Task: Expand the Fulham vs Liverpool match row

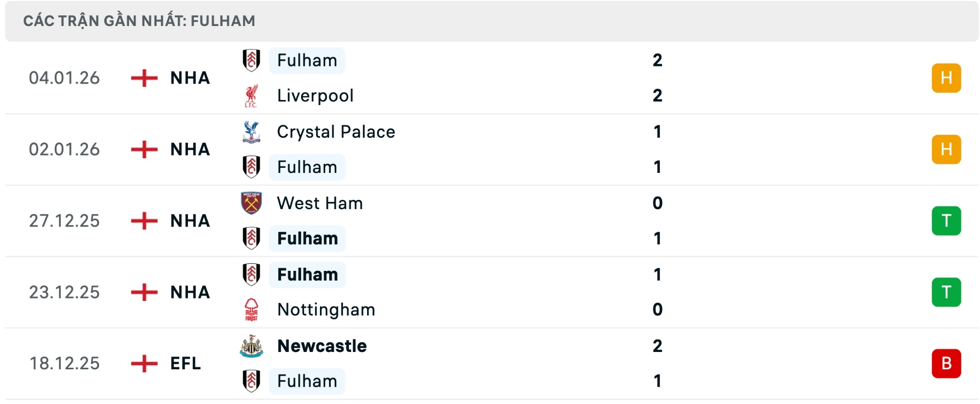Action: pyautogui.click(x=490, y=78)
